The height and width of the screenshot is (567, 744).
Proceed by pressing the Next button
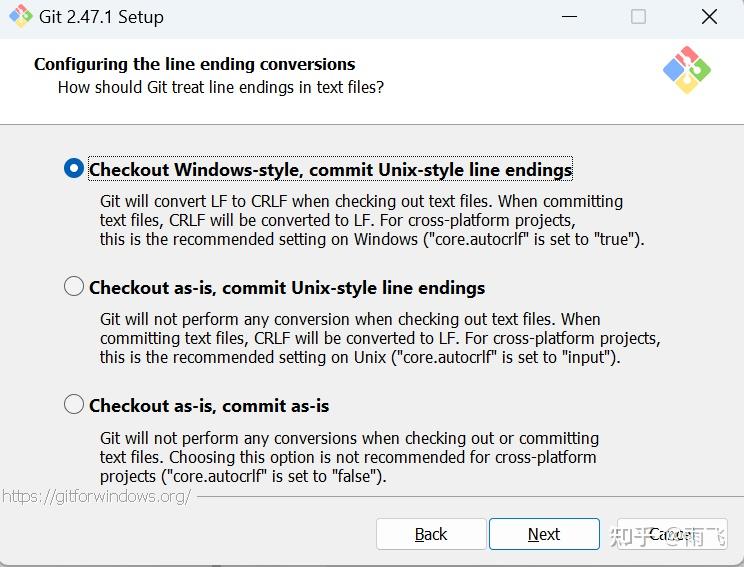(544, 534)
